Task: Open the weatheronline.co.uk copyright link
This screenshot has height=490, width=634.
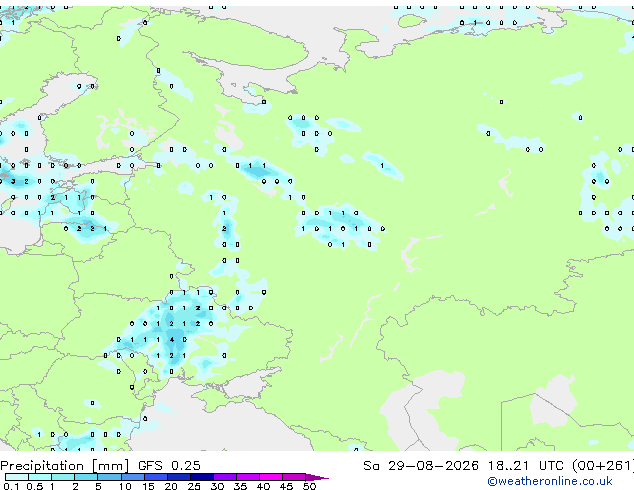Action: pyautogui.click(x=550, y=481)
